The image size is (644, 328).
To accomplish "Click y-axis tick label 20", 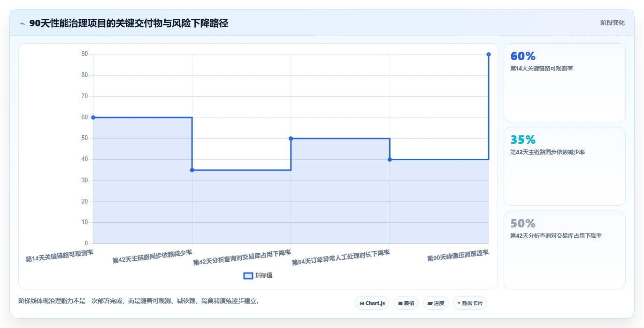I will [84, 202].
